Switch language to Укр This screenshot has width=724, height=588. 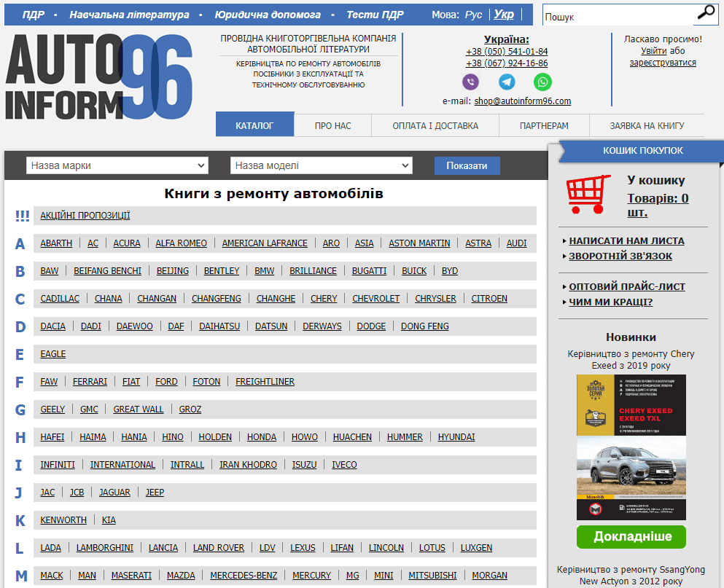click(x=504, y=15)
